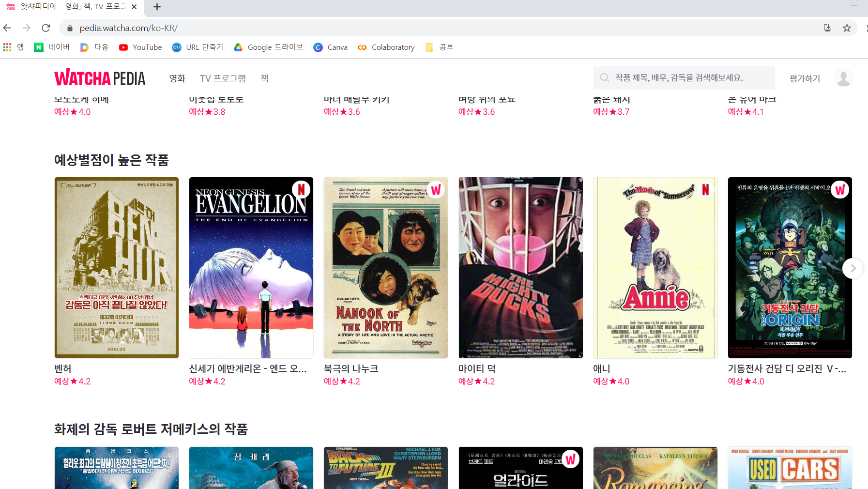
Task: Click the 벤허 title link
Action: 63,368
